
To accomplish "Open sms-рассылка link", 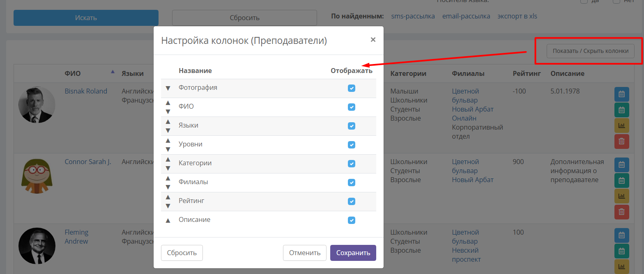I will pos(413,16).
